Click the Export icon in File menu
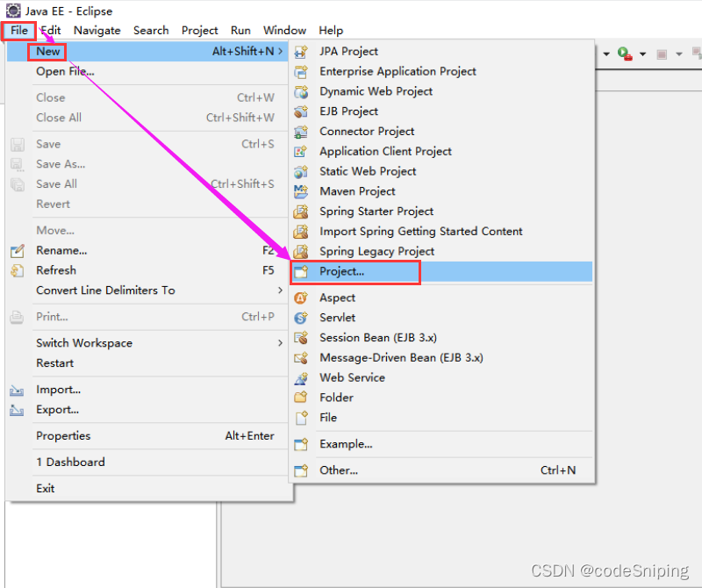702x588 pixels. click(17, 410)
